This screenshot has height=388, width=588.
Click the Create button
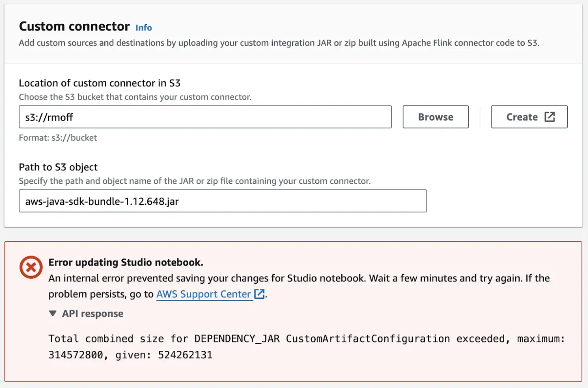click(529, 117)
